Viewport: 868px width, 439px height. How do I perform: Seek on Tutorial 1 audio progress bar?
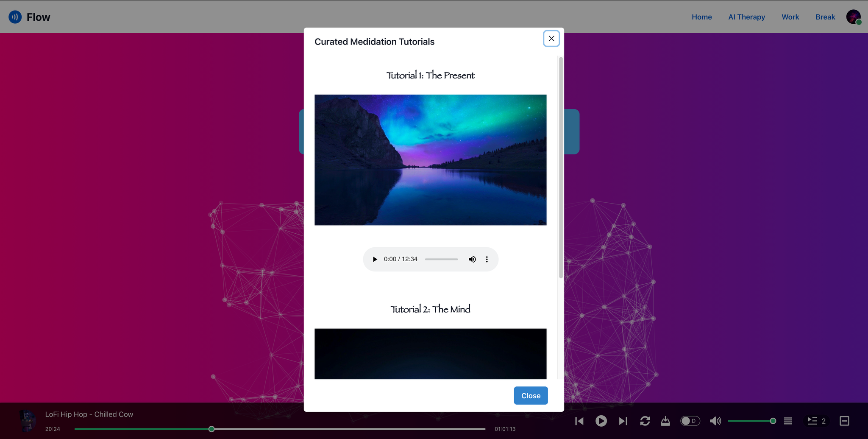[x=441, y=259]
